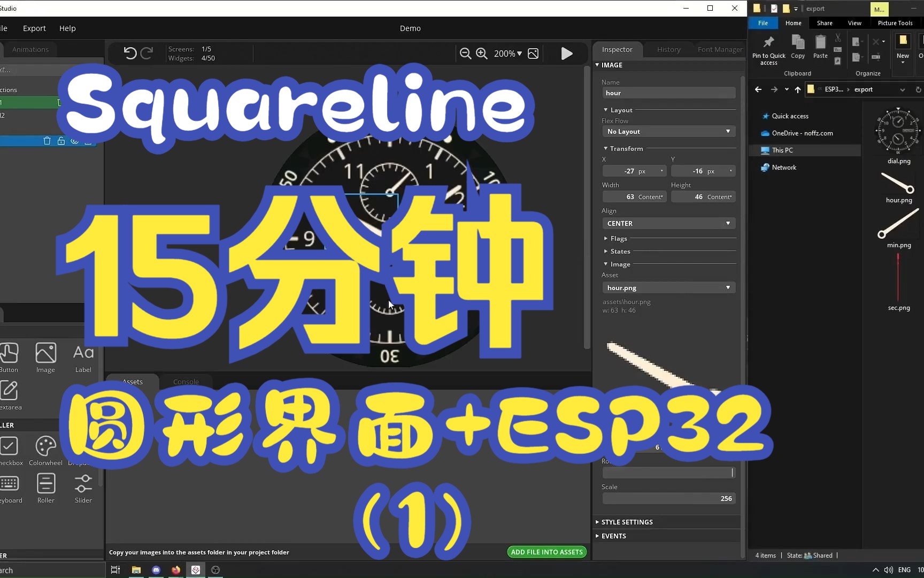This screenshot has height=578, width=924.
Task: Edit the widget Name field 'hour'
Action: [x=668, y=93]
